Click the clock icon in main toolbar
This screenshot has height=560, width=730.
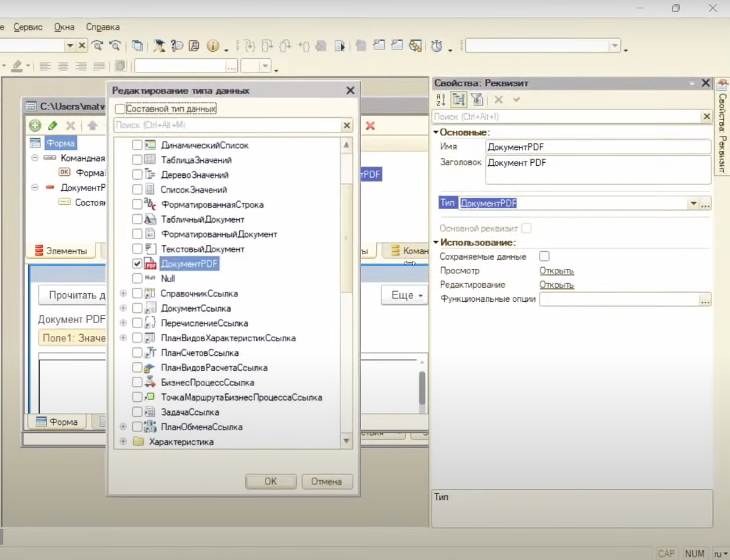[437, 45]
